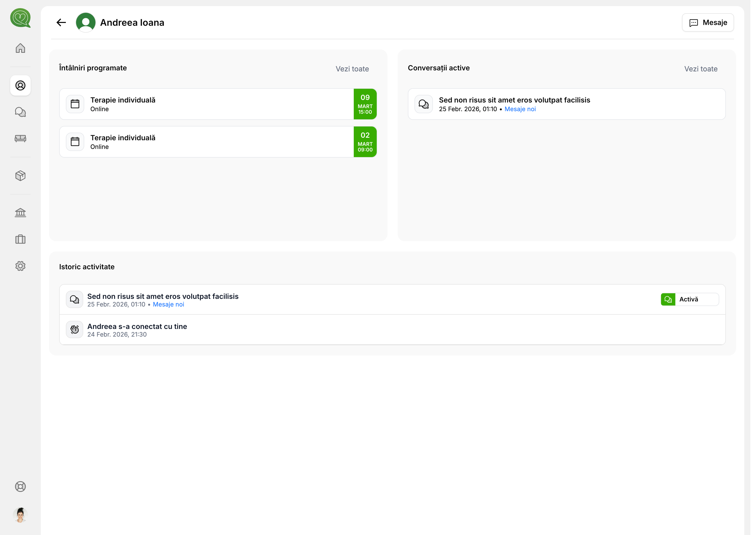The image size is (756, 535).
Task: Open the briefcase sidebar icon
Action: pyautogui.click(x=20, y=239)
